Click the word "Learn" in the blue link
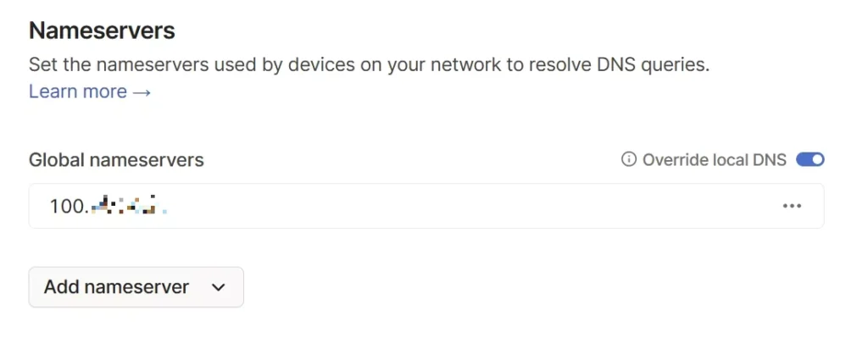This screenshot has height=343, width=868. [x=52, y=91]
